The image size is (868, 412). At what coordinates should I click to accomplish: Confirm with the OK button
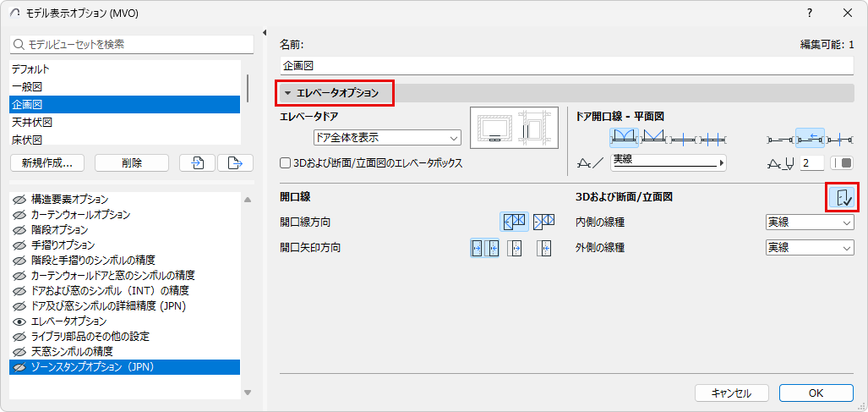tap(816, 393)
